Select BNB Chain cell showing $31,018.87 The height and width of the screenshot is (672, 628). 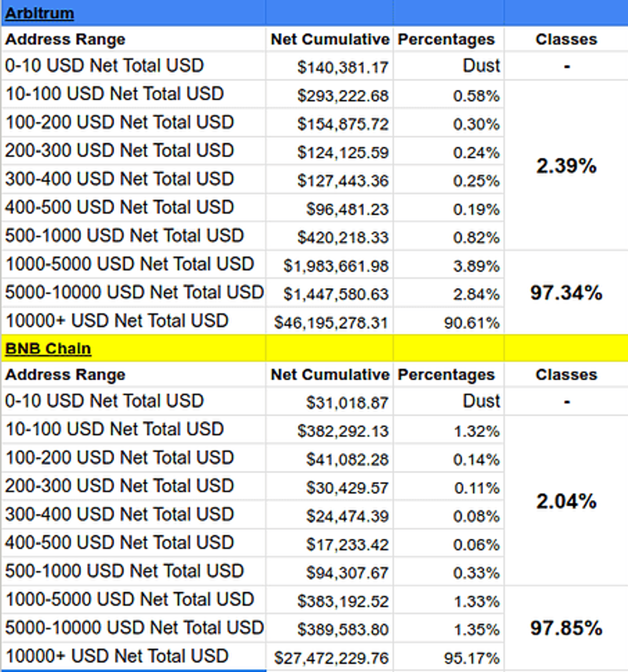coord(347,402)
